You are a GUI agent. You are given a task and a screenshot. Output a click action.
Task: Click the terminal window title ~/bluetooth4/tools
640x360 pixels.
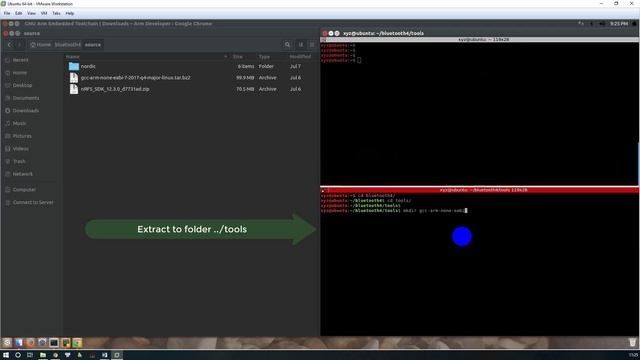(383, 33)
